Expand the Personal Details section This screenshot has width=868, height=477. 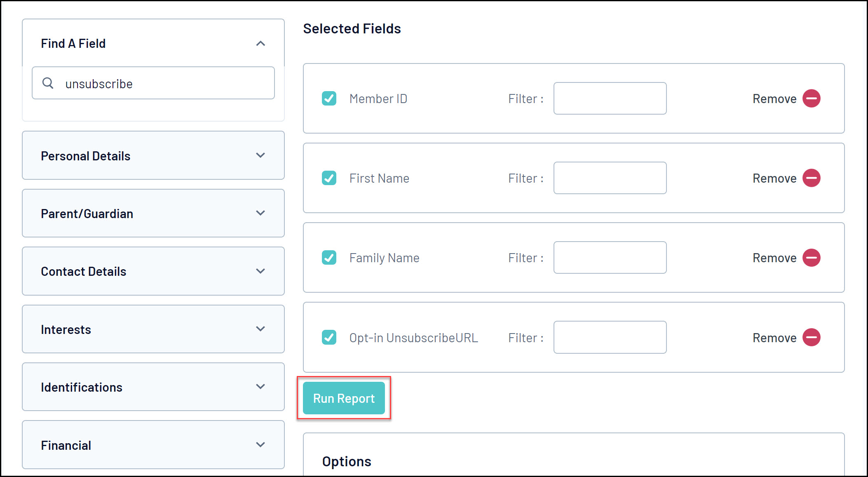pos(260,155)
